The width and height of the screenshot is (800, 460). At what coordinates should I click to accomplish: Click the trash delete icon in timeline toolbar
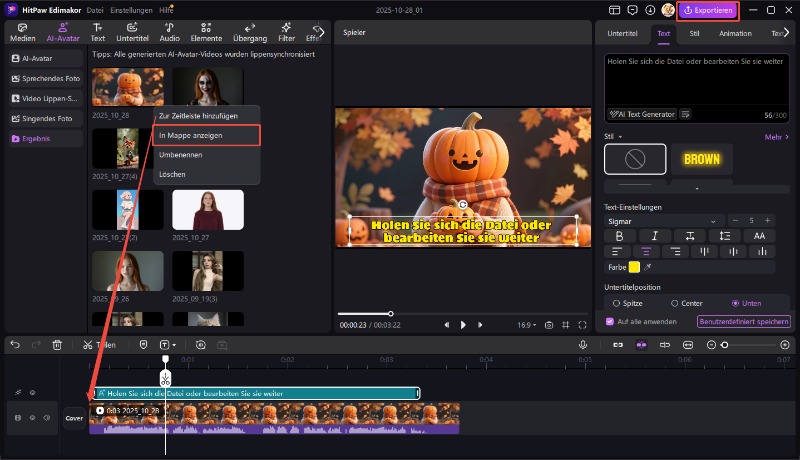(57, 345)
